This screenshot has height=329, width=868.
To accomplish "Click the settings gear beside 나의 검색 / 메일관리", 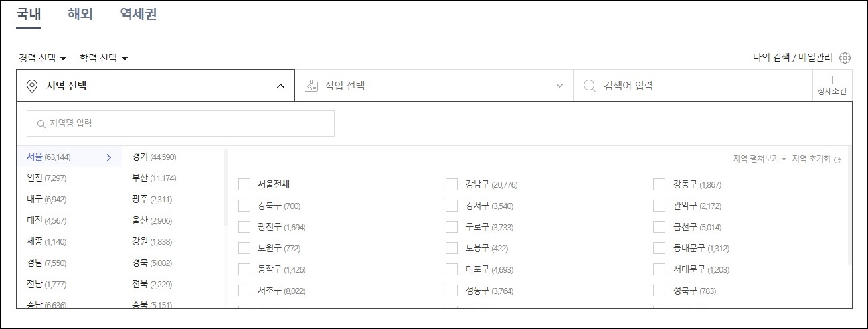I will coord(845,58).
